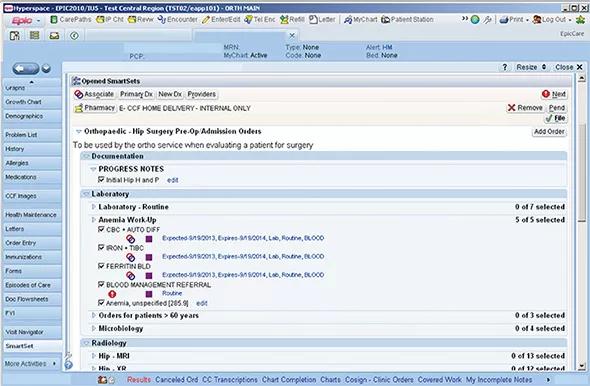Open the Log Out menu
This screenshot has height=386, width=590.
[552, 20]
